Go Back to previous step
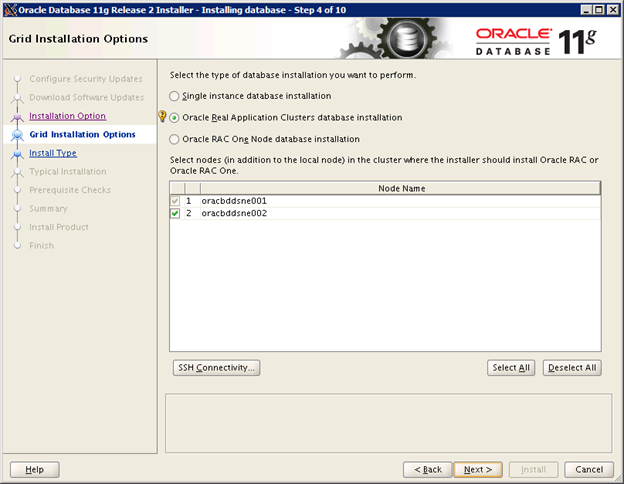This screenshot has height=484, width=624. [428, 470]
